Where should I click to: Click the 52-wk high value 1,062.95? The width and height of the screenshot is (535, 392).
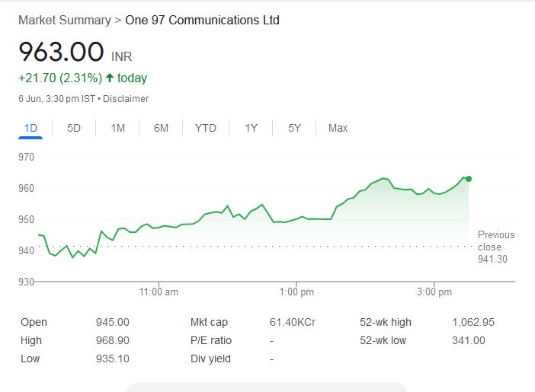tap(473, 322)
